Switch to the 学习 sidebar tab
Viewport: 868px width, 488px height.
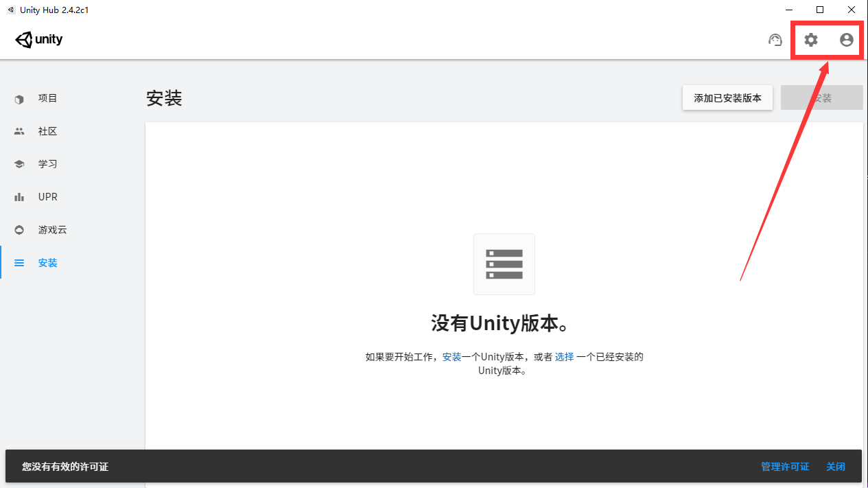click(x=69, y=165)
